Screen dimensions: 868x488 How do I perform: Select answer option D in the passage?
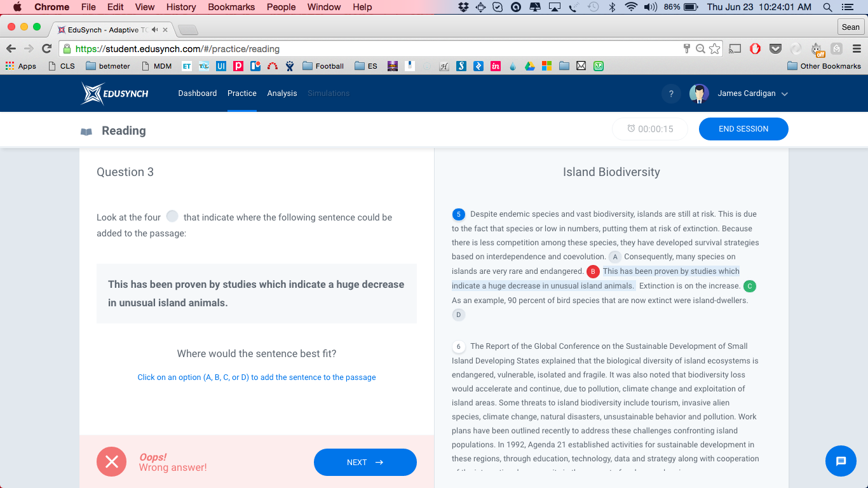pos(459,314)
